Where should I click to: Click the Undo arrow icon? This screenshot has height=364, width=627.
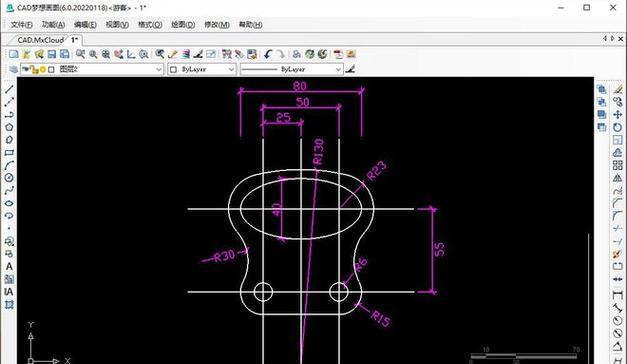click(x=268, y=54)
